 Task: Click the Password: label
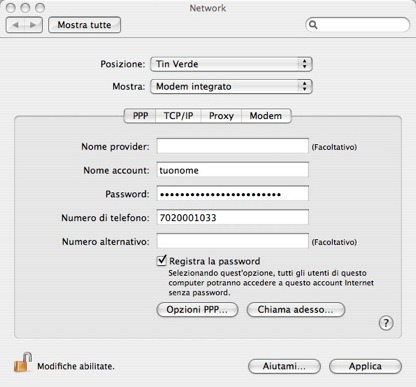(127, 194)
